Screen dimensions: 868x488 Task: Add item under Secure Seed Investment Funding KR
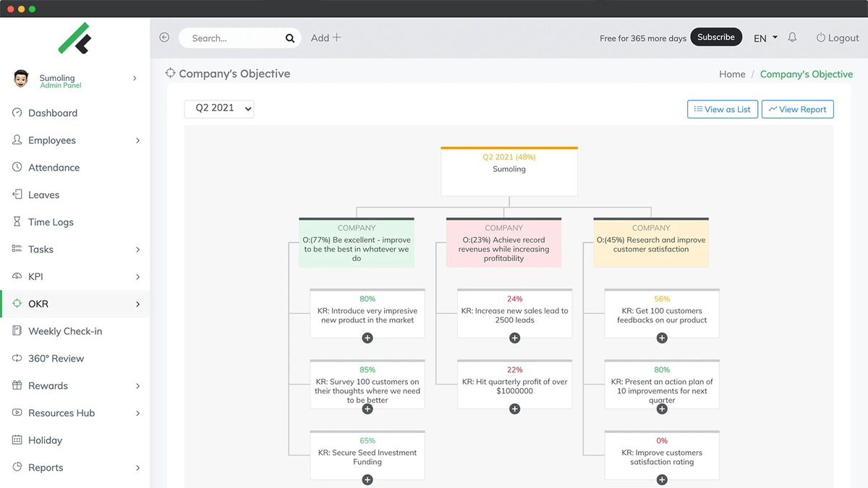point(367,479)
